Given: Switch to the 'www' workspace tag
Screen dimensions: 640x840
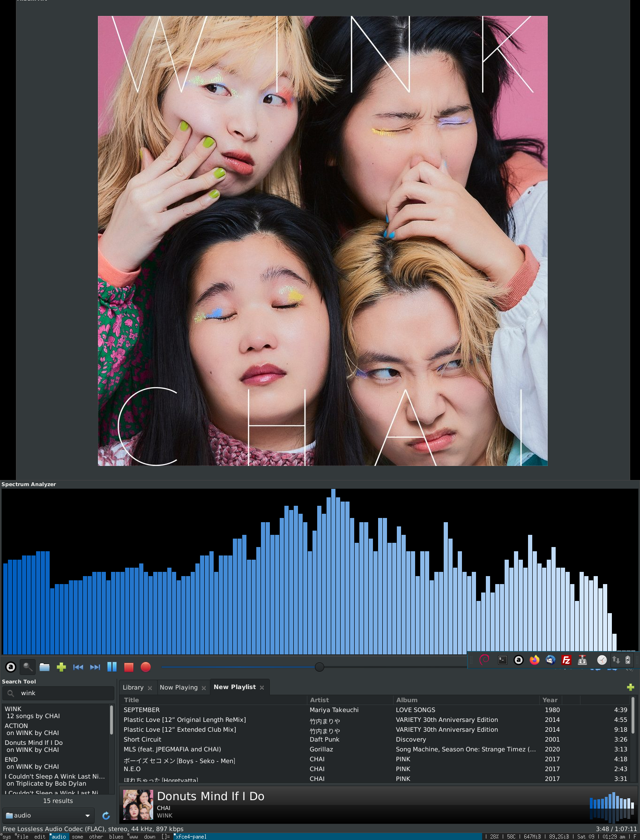Looking at the screenshot, I should 134,837.
